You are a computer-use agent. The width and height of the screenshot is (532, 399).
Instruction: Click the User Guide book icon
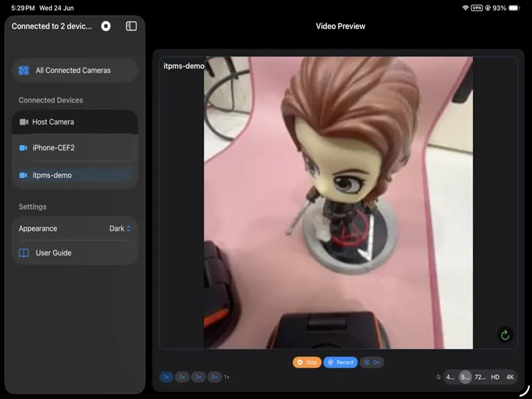point(24,253)
